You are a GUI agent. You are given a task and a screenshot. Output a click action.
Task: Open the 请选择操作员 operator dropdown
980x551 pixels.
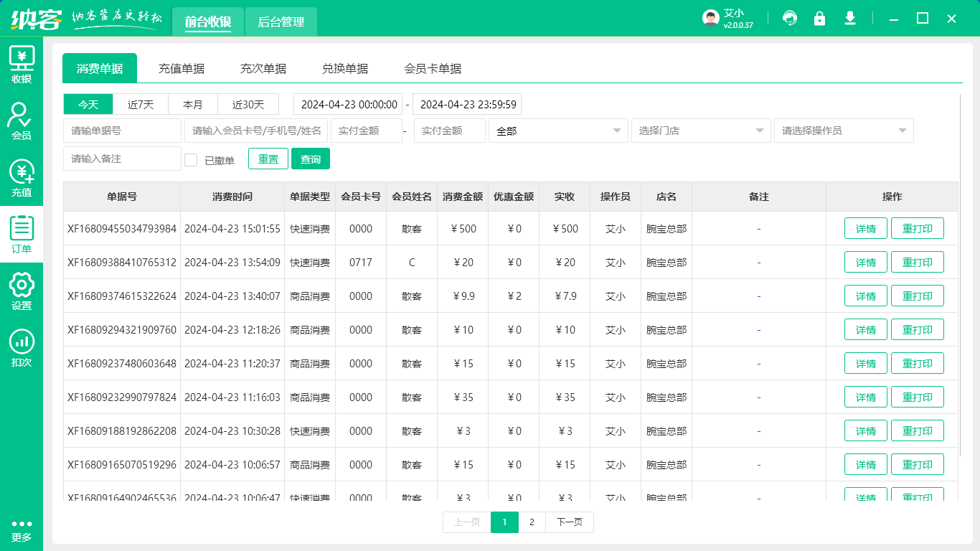tap(843, 131)
